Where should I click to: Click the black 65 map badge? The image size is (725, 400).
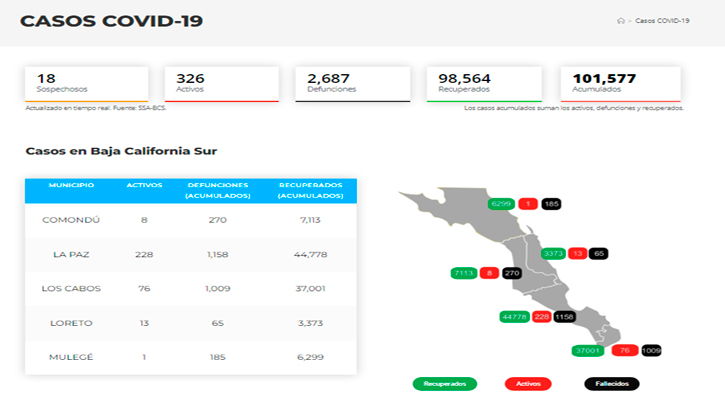tap(599, 253)
